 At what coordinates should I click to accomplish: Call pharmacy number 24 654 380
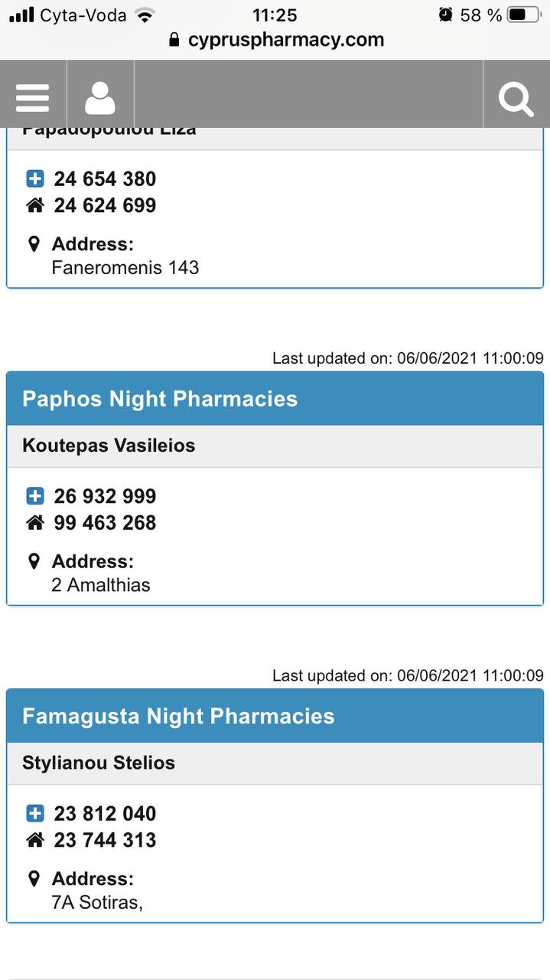coord(105,179)
